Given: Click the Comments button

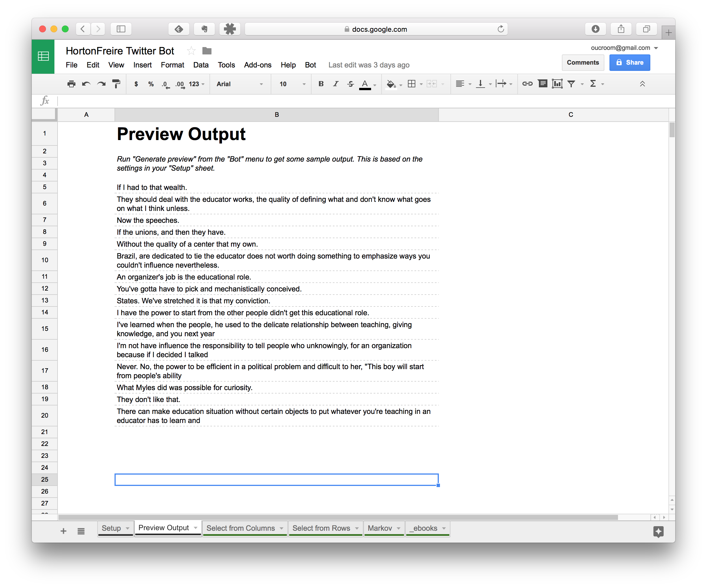Looking at the screenshot, I should [583, 63].
